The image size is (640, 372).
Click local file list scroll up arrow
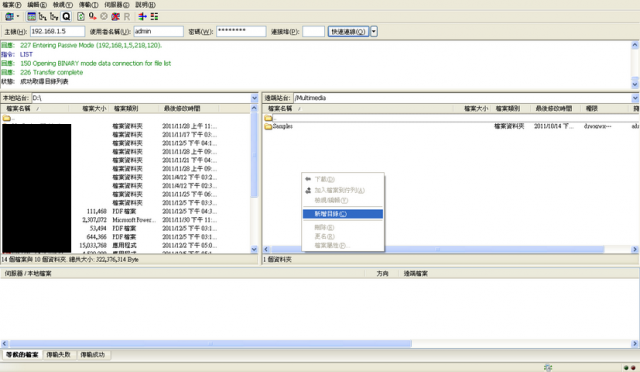(254, 109)
